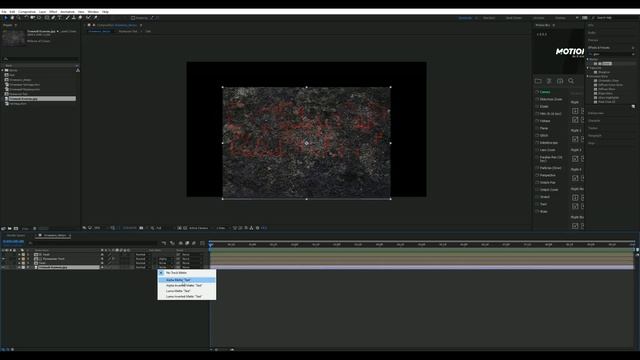This screenshot has width=640, height=360.
Task: Choose Luma Inverted Matte "Text" option
Action: [x=187, y=296]
